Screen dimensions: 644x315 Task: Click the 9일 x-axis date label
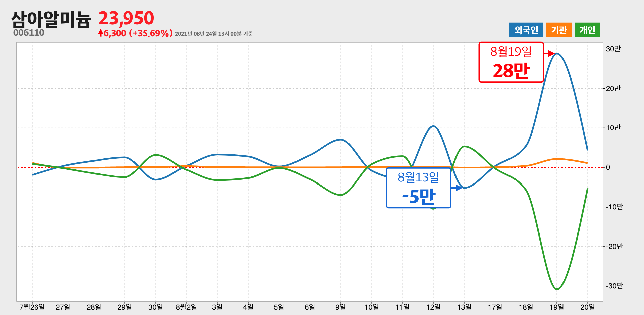coord(341,307)
